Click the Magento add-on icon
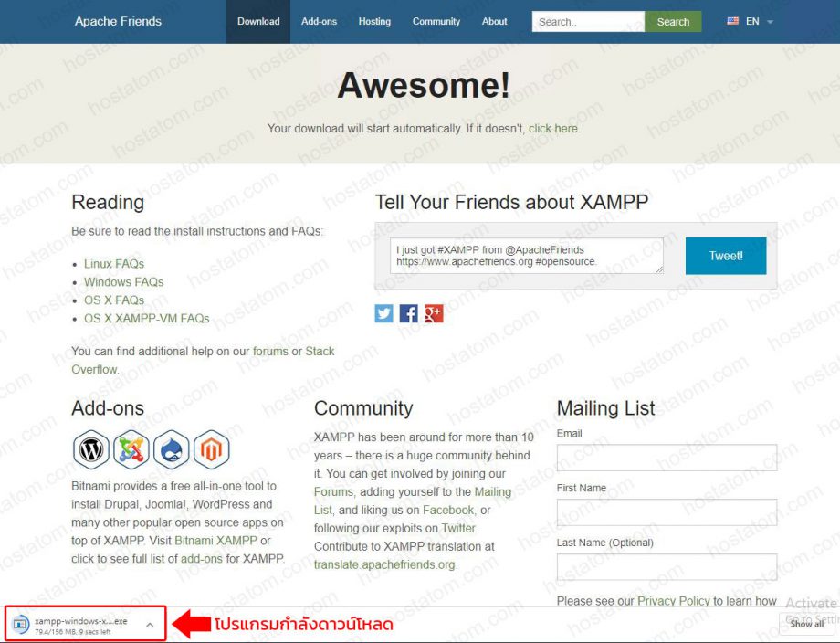 click(211, 449)
